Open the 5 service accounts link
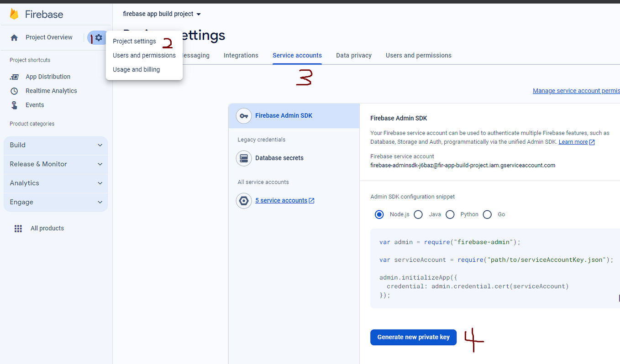Screen dimensions: 620x364 [282, 200]
